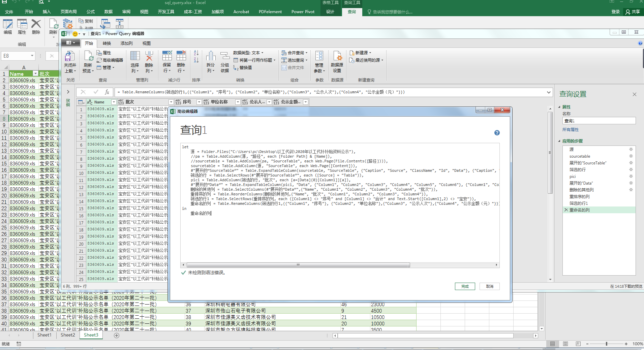644x350 pixels.
Task: Click the 共享 button in Excel
Action: (633, 12)
